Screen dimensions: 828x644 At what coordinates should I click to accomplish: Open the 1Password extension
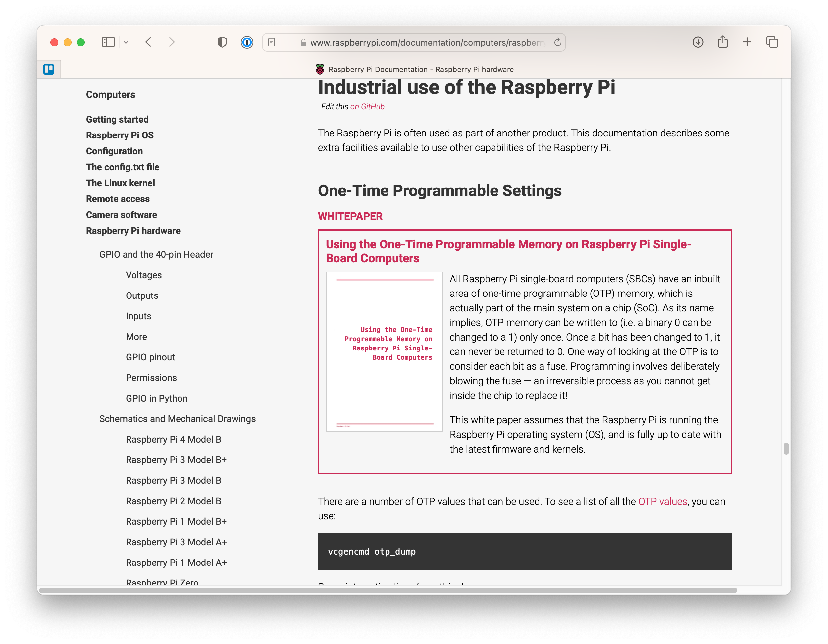coord(247,42)
